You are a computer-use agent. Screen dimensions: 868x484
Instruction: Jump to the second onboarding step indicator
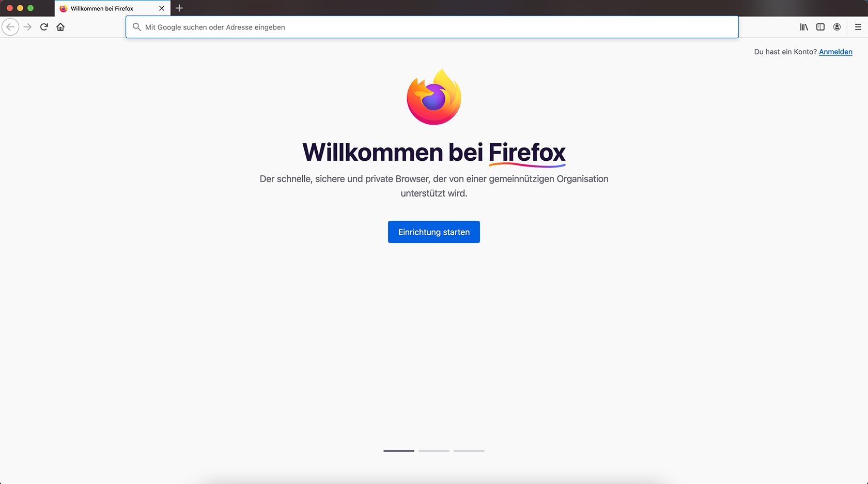click(434, 451)
